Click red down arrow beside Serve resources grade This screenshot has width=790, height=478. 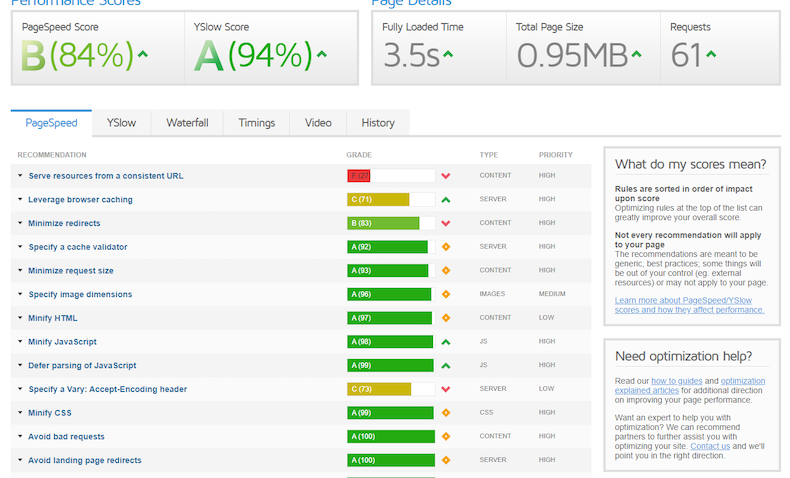446,176
